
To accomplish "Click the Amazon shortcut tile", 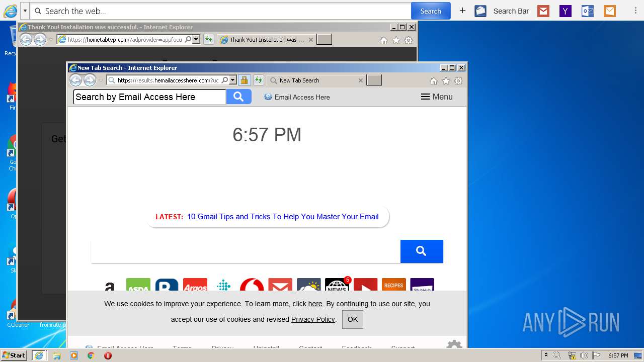I will [x=110, y=285].
